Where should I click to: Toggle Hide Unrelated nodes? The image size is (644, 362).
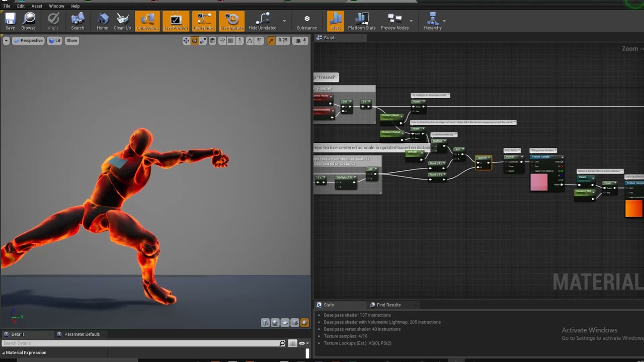262,21
